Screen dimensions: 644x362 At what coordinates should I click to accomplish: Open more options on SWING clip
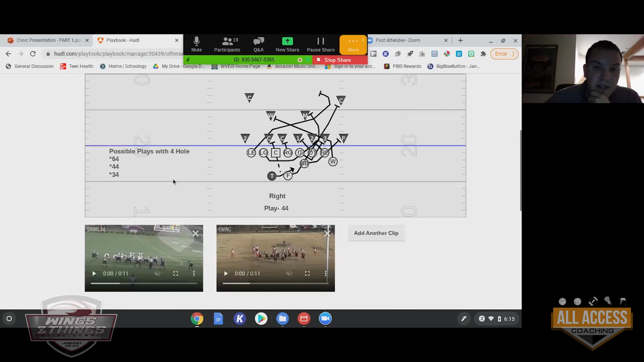(326, 274)
